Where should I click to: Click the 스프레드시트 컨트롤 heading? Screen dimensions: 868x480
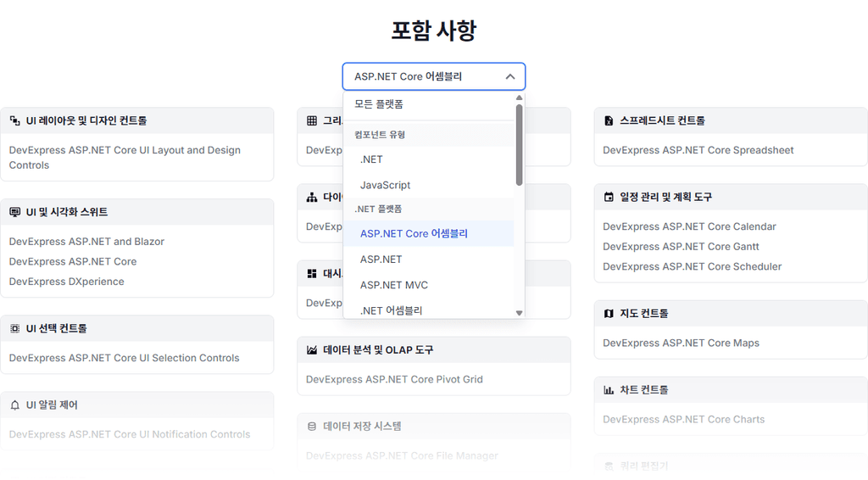662,120
